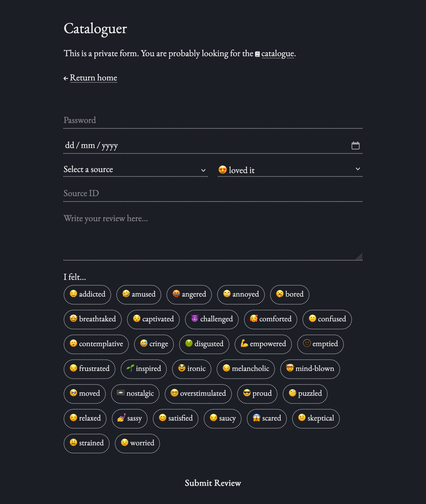Follow the catalogue link
Screen dimensions: 426x504
(x=278, y=53)
